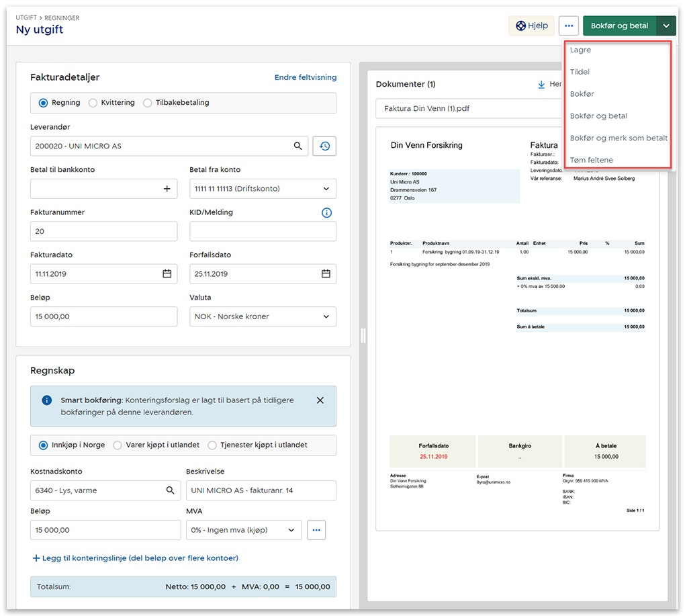The width and height of the screenshot is (685, 616).
Task: Select the Tilbakebetaling radio option
Action: (x=148, y=103)
